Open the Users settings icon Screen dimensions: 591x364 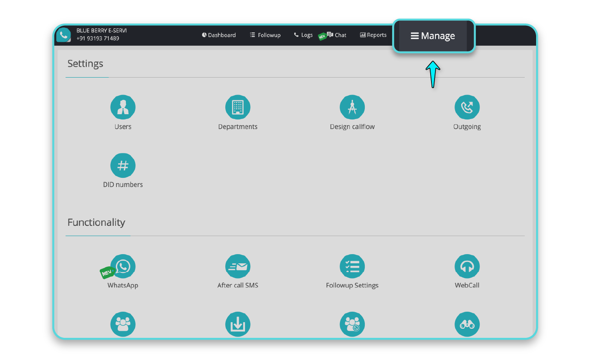tap(122, 107)
